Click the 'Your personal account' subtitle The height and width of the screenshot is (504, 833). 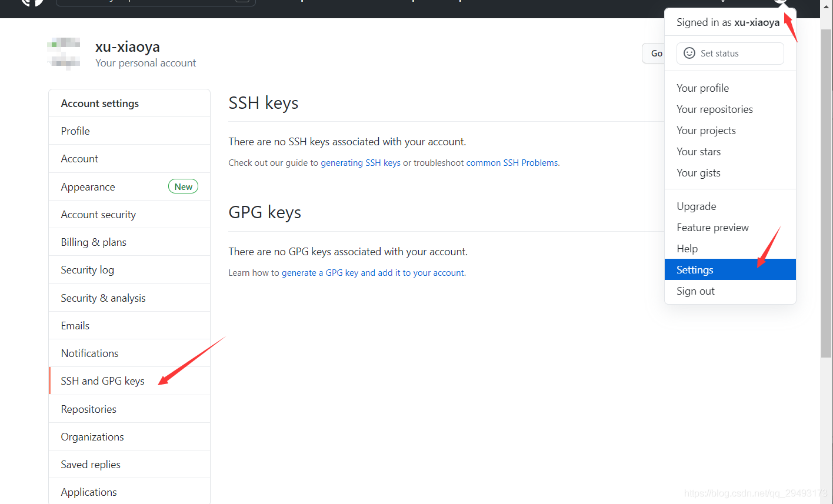pyautogui.click(x=146, y=63)
